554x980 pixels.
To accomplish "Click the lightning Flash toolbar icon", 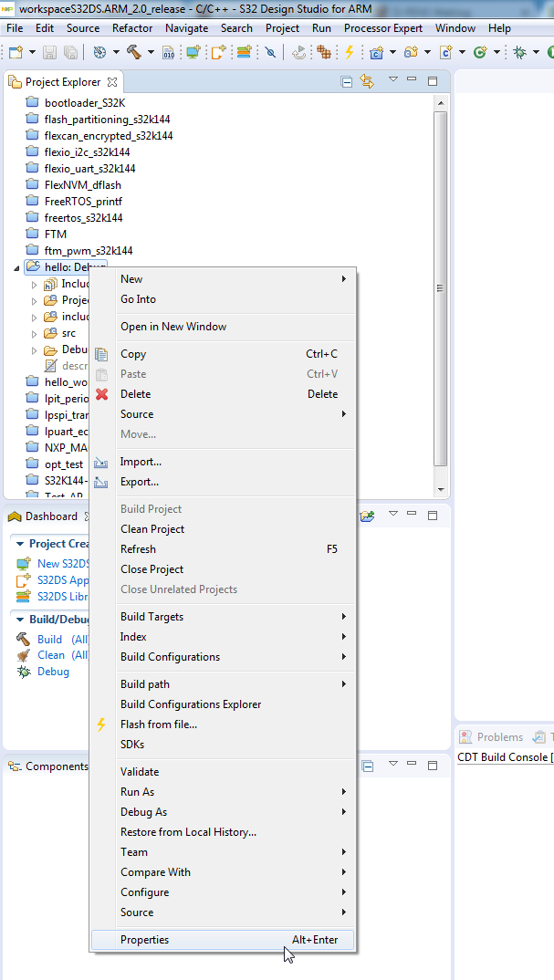I will click(x=349, y=52).
